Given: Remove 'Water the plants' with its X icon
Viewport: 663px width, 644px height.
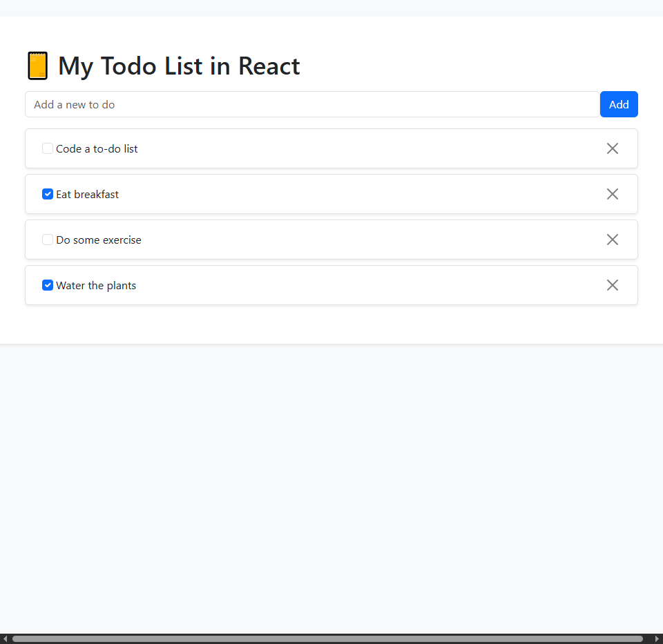Looking at the screenshot, I should [612, 285].
